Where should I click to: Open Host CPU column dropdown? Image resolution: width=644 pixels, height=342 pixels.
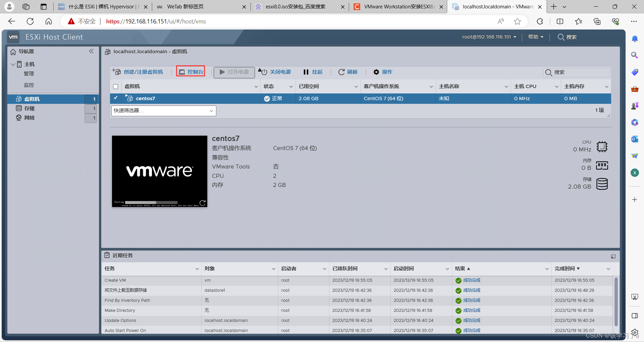click(557, 87)
